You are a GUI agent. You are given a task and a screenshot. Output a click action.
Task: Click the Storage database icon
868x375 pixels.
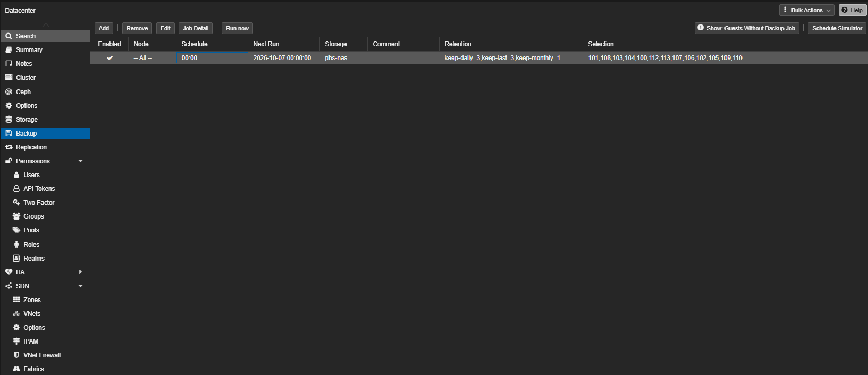click(x=9, y=120)
